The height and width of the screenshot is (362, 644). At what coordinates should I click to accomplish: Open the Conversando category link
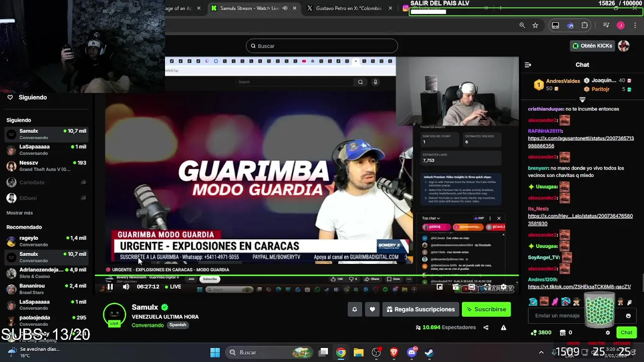[x=147, y=325]
